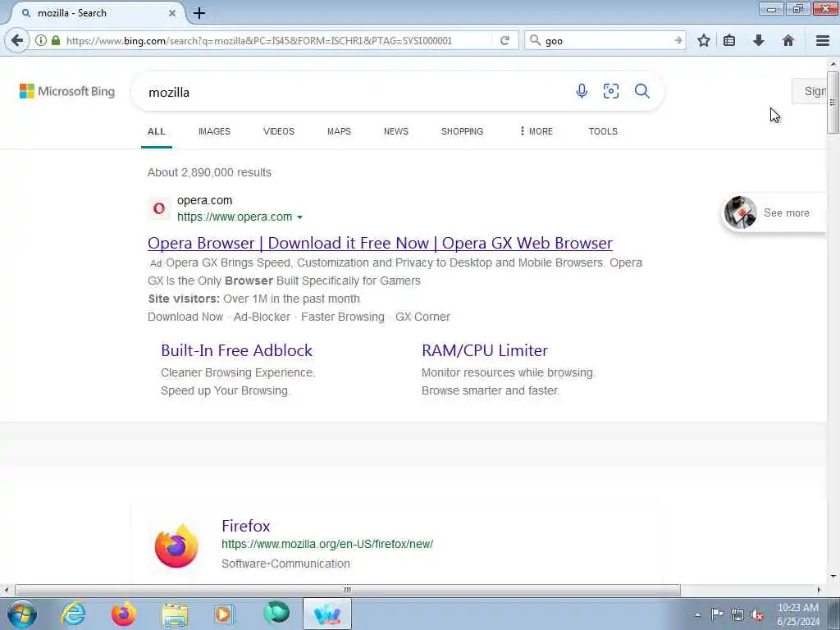Submit the 'goo' search with the arrow icon
The width and height of the screenshot is (840, 630).
[678, 41]
